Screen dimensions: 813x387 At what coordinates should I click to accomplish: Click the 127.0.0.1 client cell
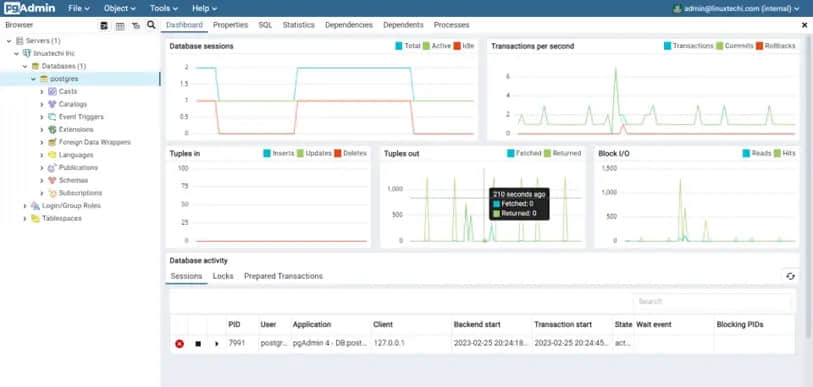pos(412,343)
